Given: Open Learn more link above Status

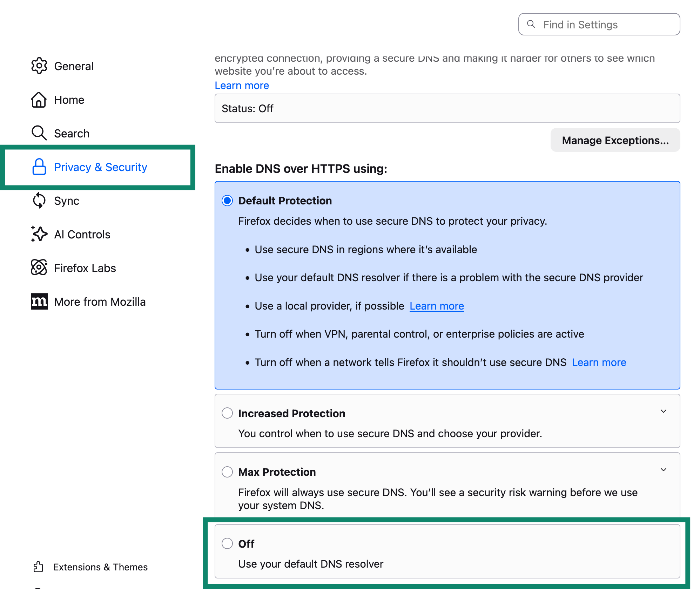Looking at the screenshot, I should pos(242,86).
